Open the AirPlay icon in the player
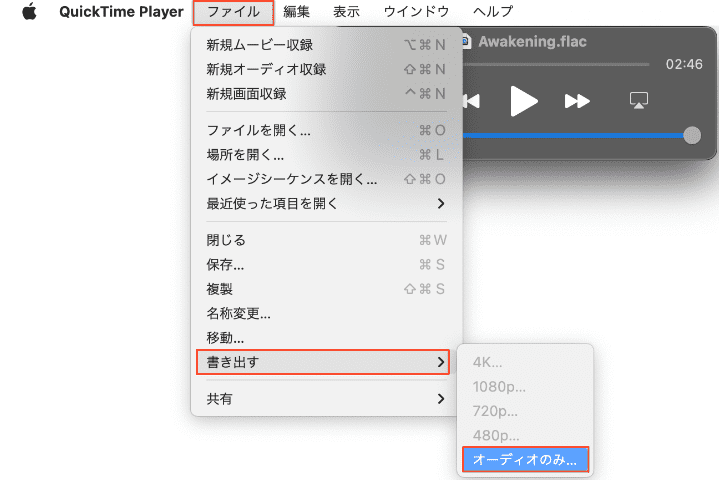 pyautogui.click(x=638, y=100)
